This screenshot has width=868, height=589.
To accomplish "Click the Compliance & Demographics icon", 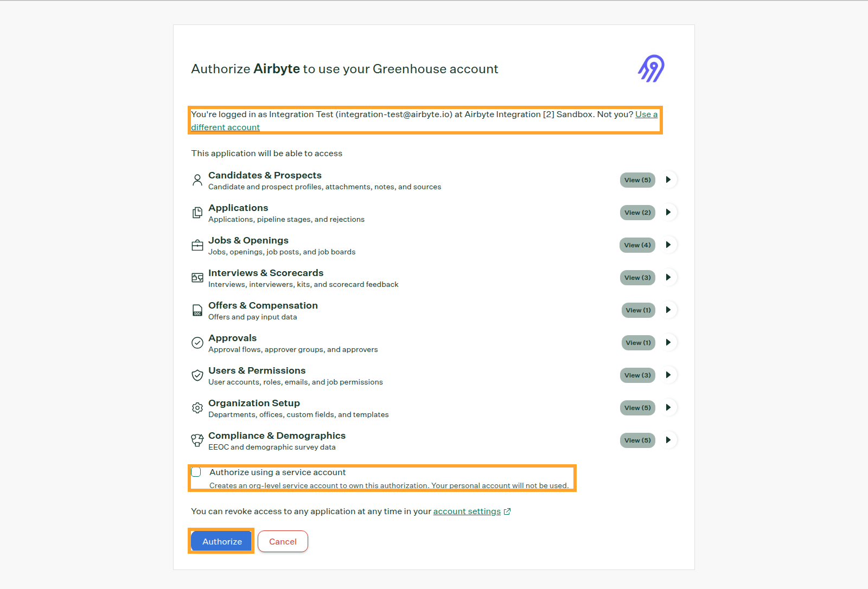I will pyautogui.click(x=197, y=440).
